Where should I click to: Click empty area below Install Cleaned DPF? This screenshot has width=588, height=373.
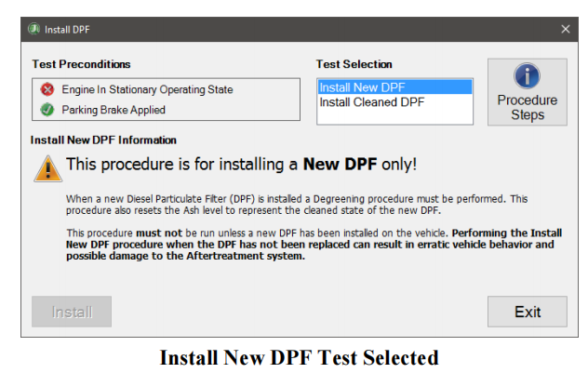tap(394, 116)
